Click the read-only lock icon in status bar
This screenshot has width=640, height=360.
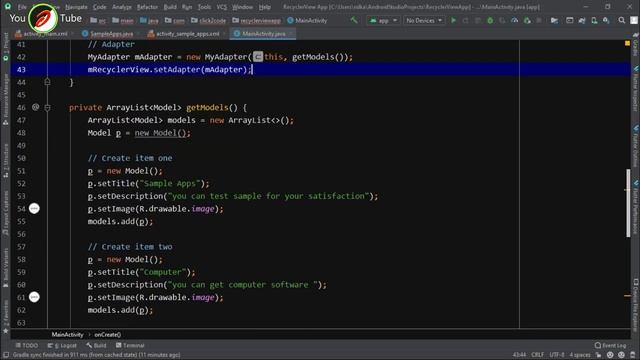598,355
